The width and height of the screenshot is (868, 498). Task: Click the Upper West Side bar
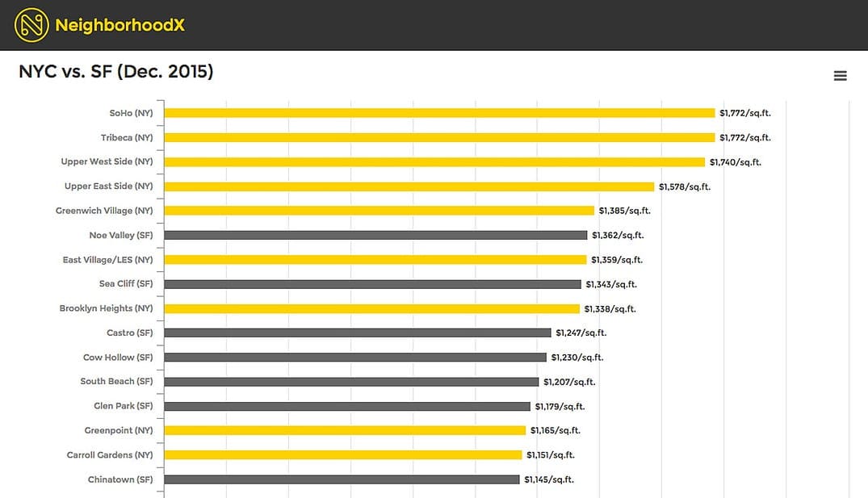pyautogui.click(x=434, y=162)
